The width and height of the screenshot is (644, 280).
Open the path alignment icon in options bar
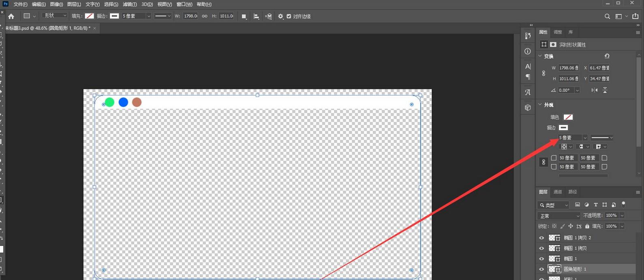click(x=256, y=16)
